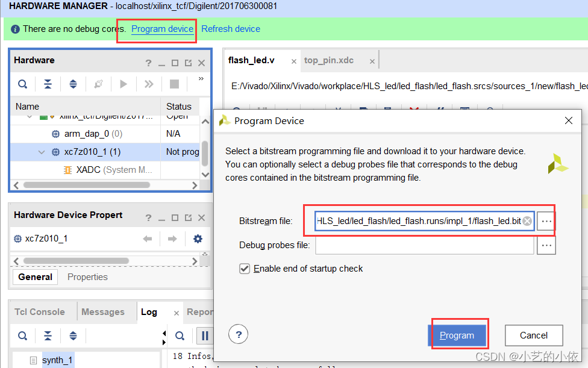The height and width of the screenshot is (368, 588).
Task: Click the Program device link
Action: coord(162,30)
